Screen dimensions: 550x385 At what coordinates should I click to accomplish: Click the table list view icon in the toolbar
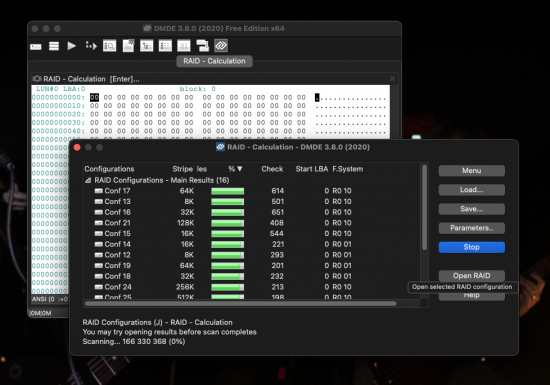[x=165, y=46]
